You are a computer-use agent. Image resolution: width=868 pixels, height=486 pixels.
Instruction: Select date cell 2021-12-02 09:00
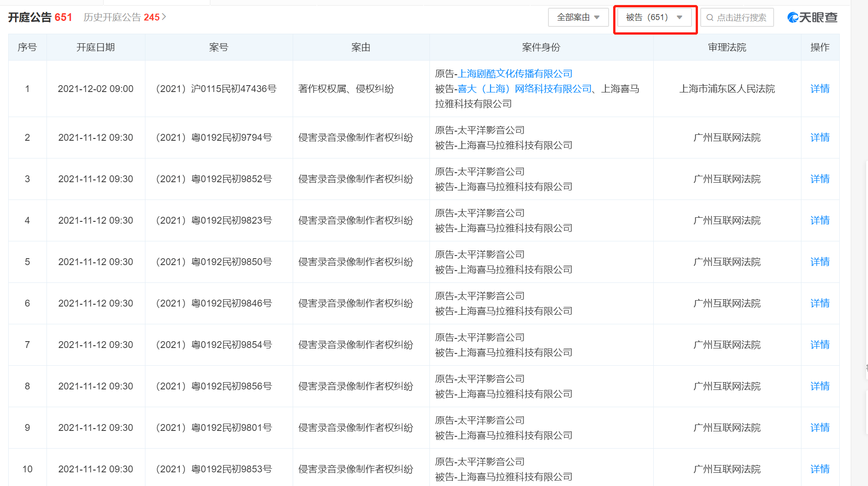pos(96,89)
